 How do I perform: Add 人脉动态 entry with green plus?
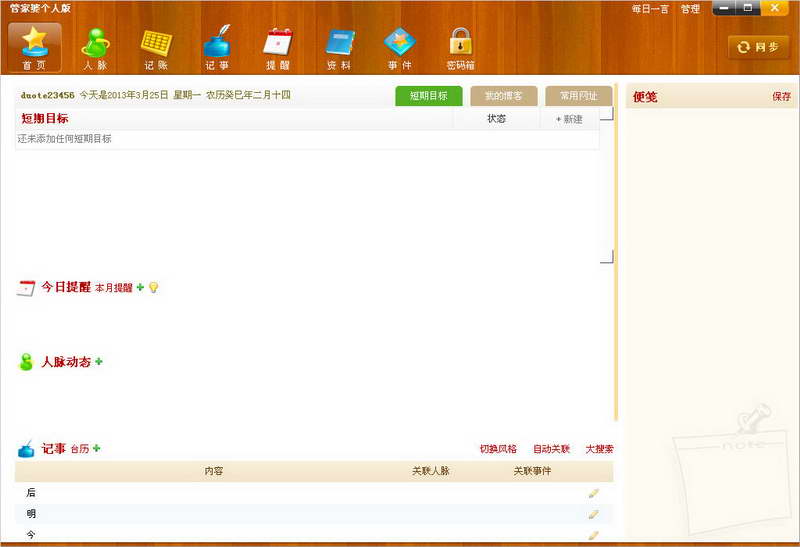point(99,361)
